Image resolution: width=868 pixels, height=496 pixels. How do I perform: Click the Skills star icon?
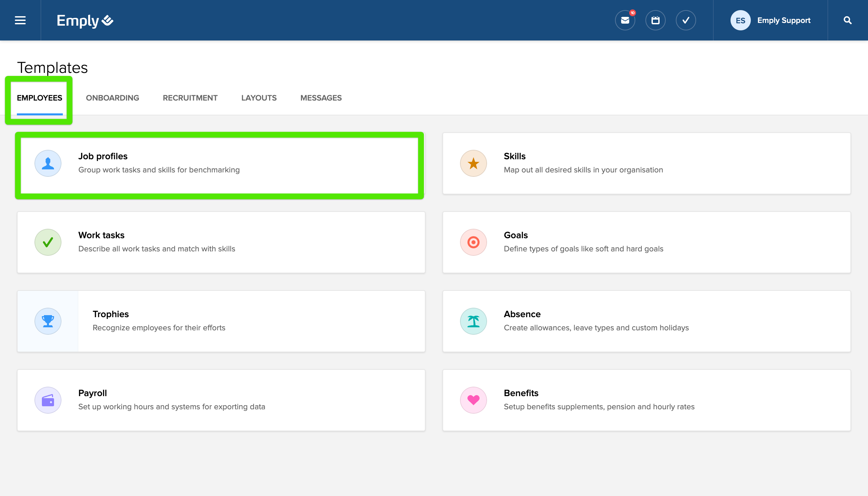473,163
